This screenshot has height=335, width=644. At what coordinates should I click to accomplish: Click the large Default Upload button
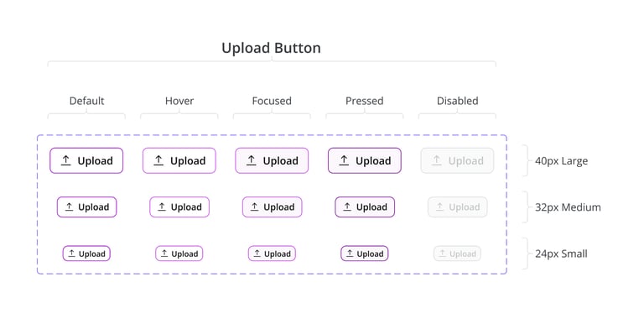[86, 160]
